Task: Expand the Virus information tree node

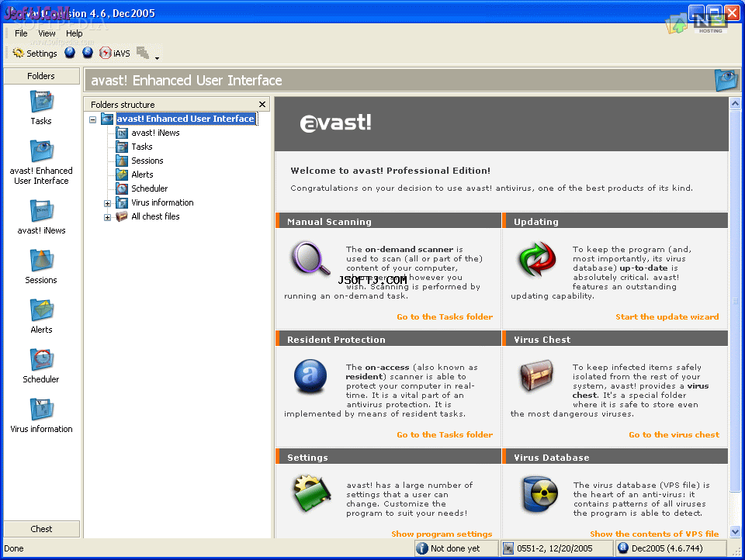Action: pyautogui.click(x=107, y=203)
